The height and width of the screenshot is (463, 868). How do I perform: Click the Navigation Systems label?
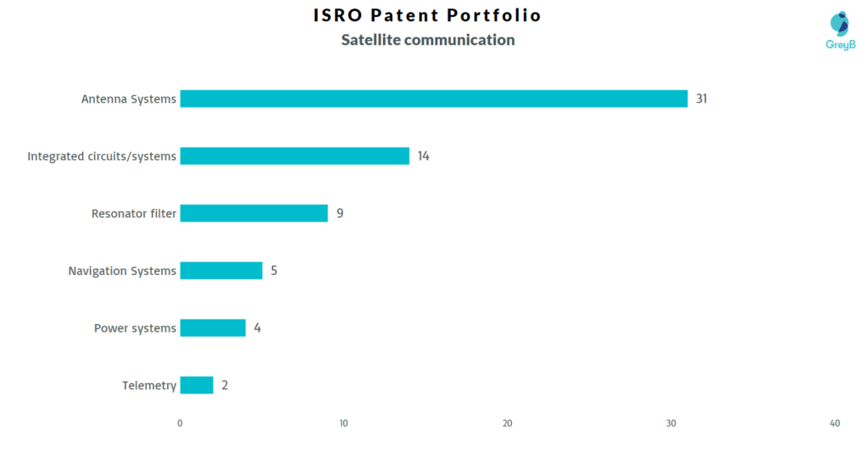122,271
